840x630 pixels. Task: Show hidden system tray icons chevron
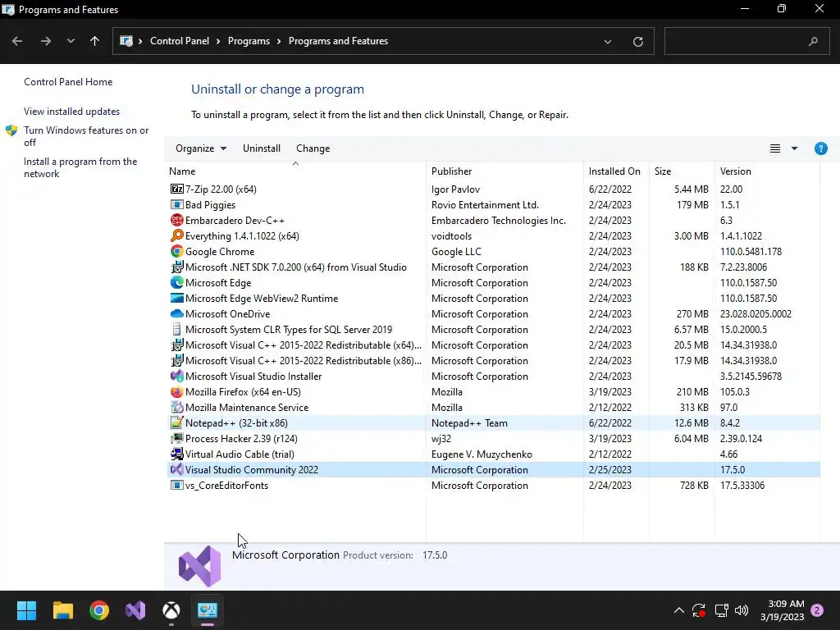point(678,610)
